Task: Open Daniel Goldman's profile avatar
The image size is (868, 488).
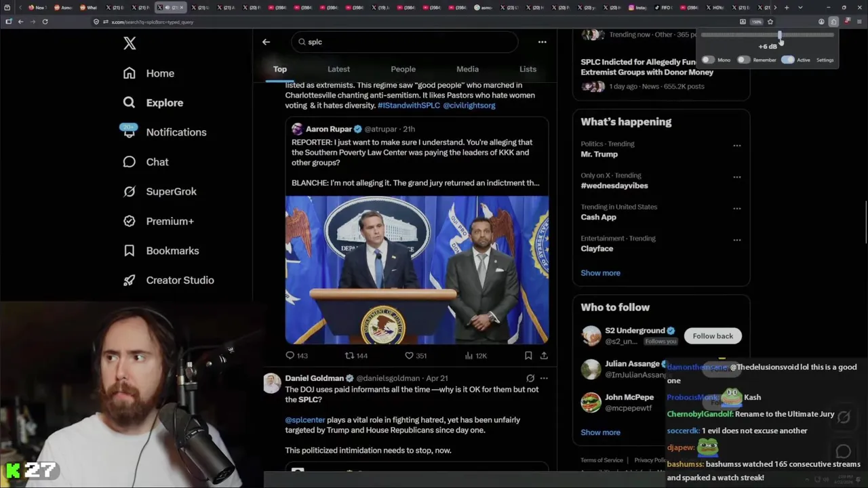Action: point(272,383)
